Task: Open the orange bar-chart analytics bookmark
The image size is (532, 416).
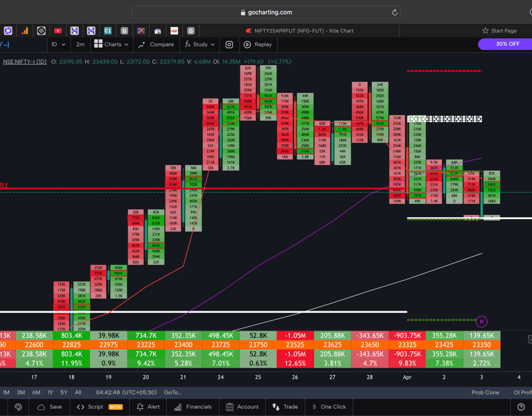Action: 25,31
